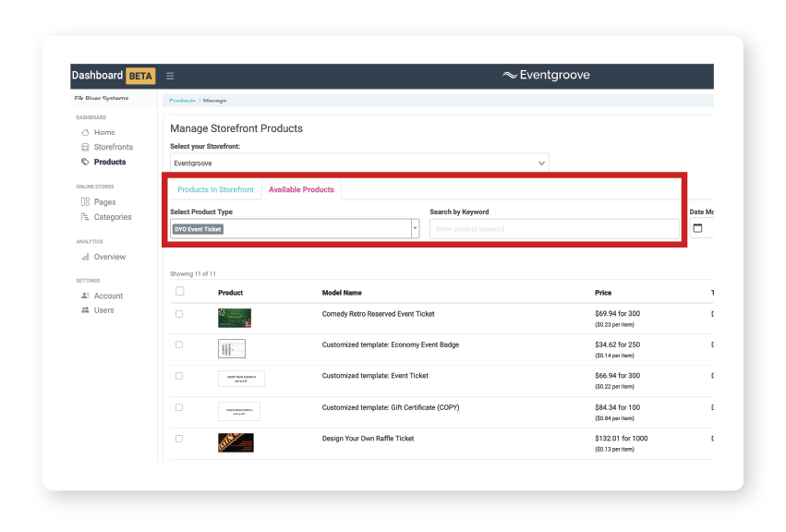Select the Design Your Own Raffle Ticket checkbox

(x=179, y=437)
